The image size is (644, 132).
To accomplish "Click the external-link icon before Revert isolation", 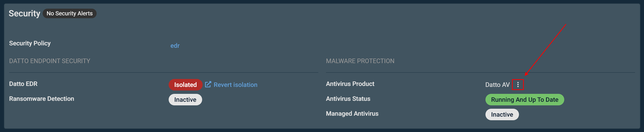I will 208,84.
